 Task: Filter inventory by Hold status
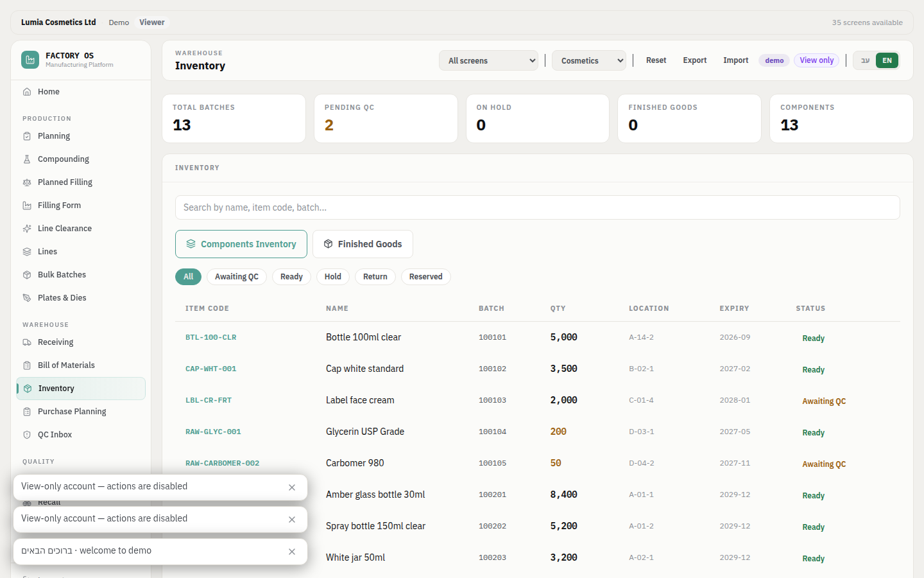click(333, 277)
